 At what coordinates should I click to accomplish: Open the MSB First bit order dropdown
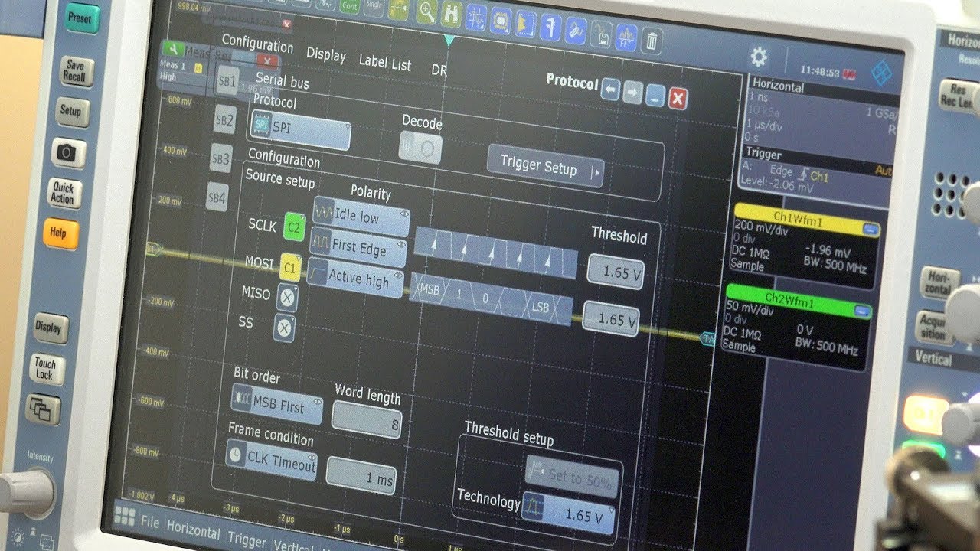277,405
